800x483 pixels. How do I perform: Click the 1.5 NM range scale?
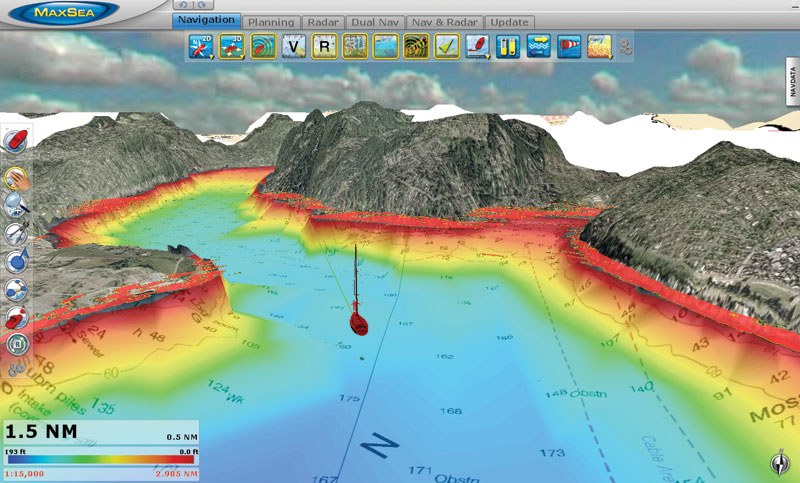tap(45, 432)
